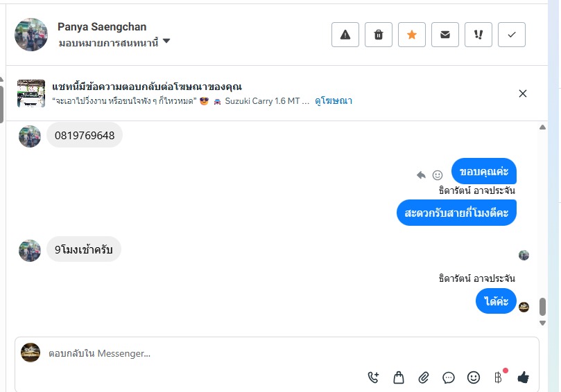Click the reply arrow beside ขอบคุณค่ะ message
561x392 pixels.
421,175
